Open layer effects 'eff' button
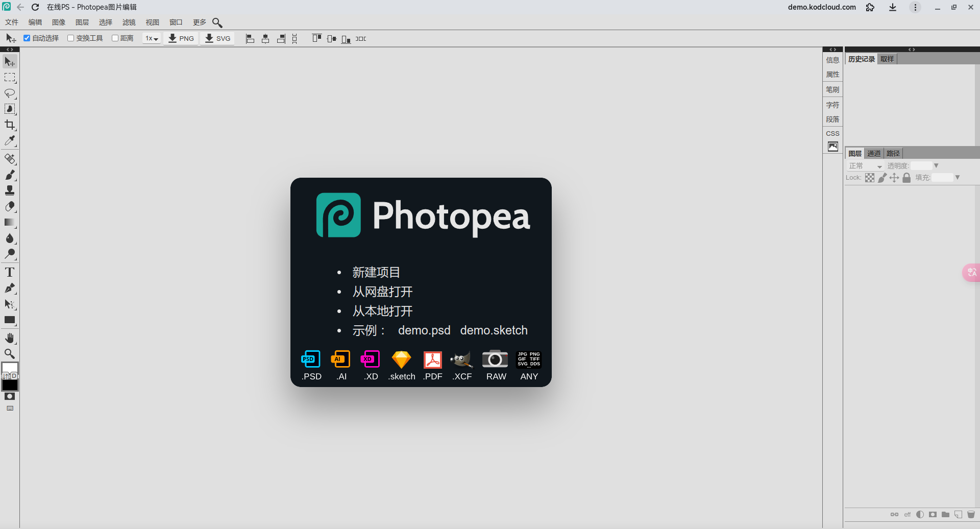Viewport: 980px width, 529px height. pyautogui.click(x=908, y=514)
